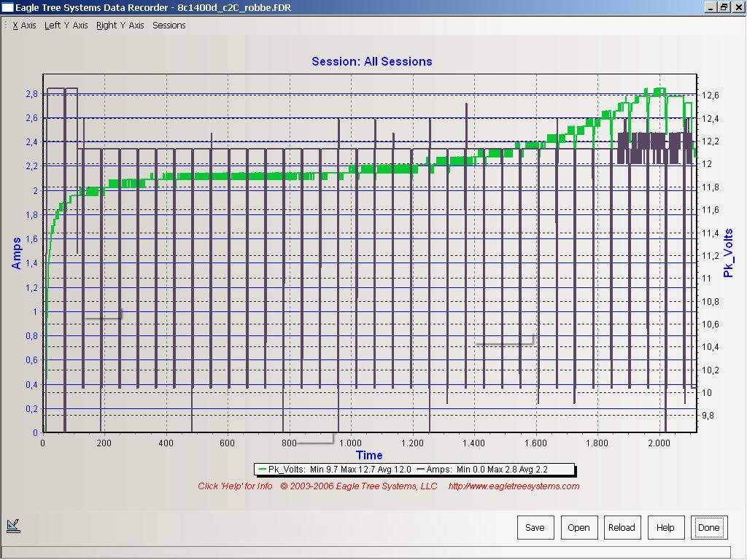Click the chart scaling icon at bottom-left
The image size is (747, 560).
click(x=13, y=525)
